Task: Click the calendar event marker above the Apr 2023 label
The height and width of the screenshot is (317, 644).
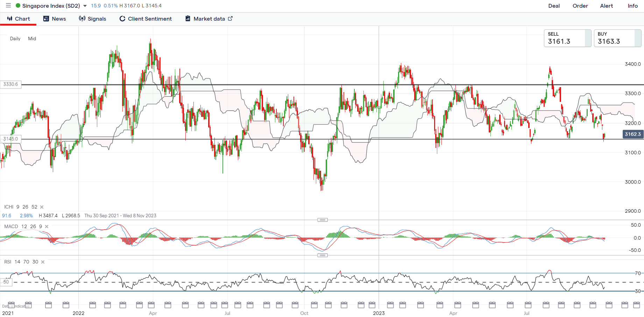Action: [x=457, y=305]
